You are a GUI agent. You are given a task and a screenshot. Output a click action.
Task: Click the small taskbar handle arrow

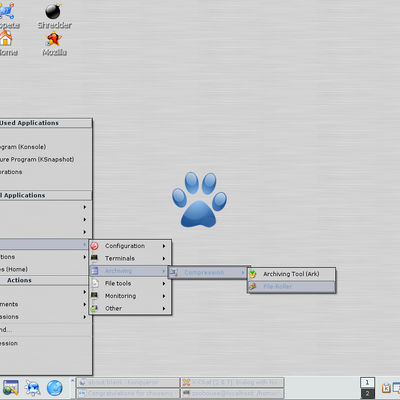click(x=72, y=380)
